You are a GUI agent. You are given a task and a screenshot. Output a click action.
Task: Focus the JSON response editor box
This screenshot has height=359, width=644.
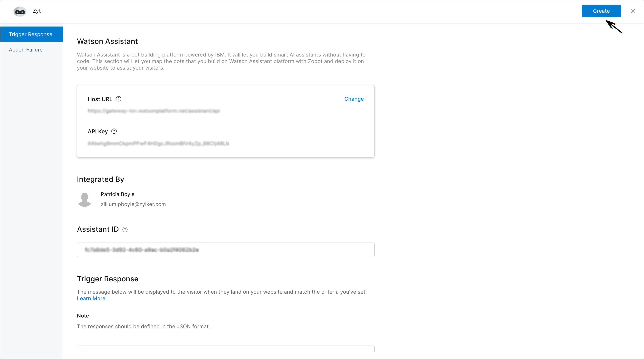pyautogui.click(x=226, y=349)
